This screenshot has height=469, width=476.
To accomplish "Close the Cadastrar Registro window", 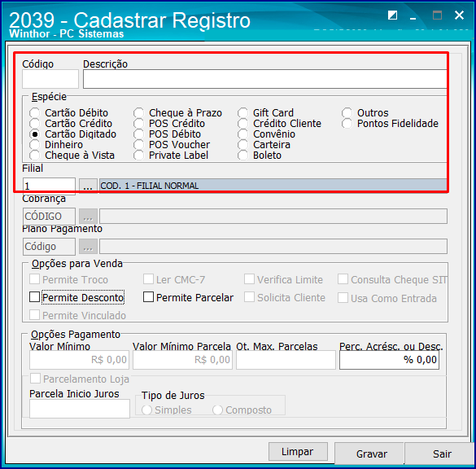I will pos(459,15).
